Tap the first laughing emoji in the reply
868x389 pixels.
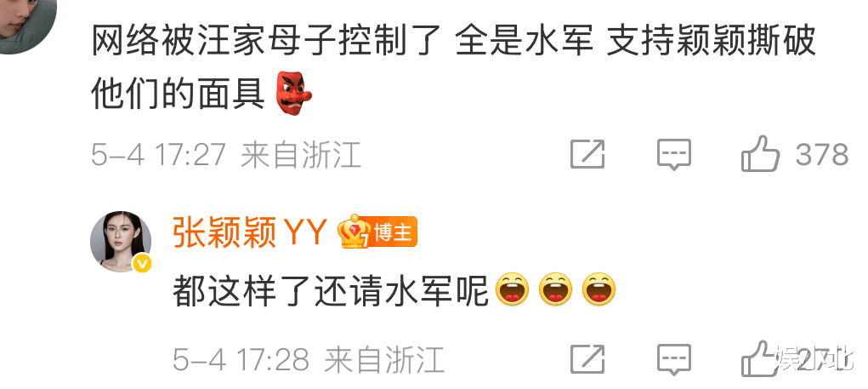point(512,289)
